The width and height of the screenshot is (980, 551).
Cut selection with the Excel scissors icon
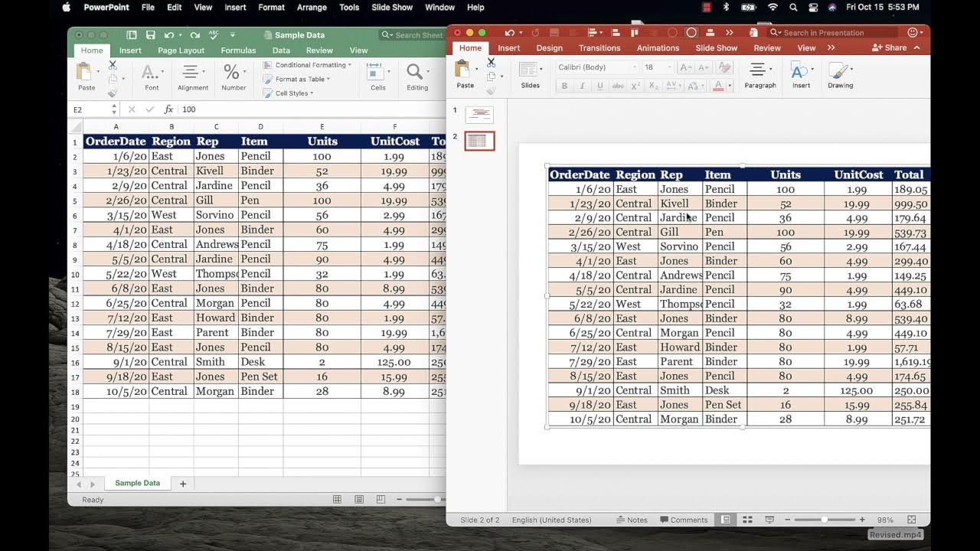pos(113,65)
